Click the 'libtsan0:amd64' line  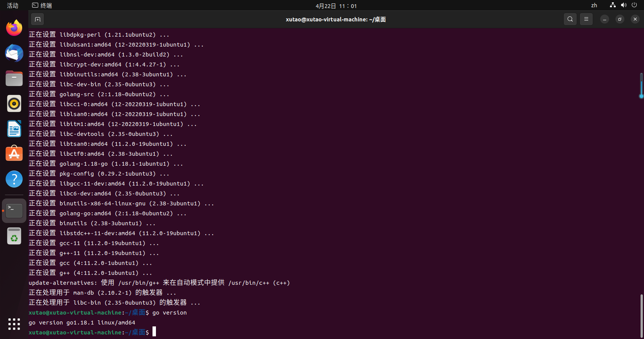[108, 144]
